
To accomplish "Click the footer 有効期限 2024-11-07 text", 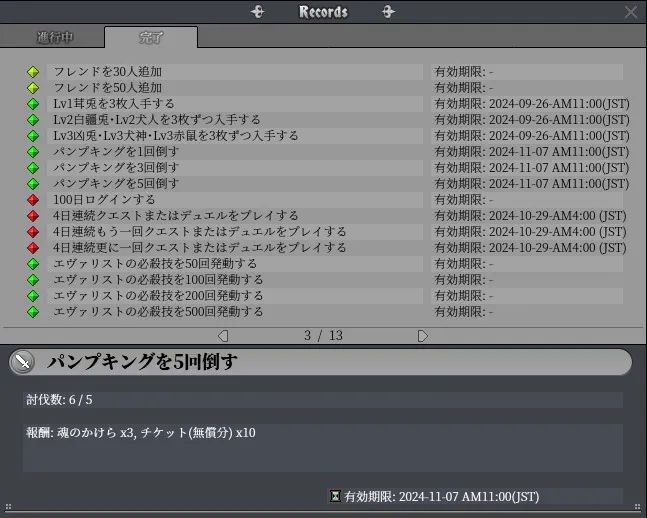I will click(x=442, y=497).
